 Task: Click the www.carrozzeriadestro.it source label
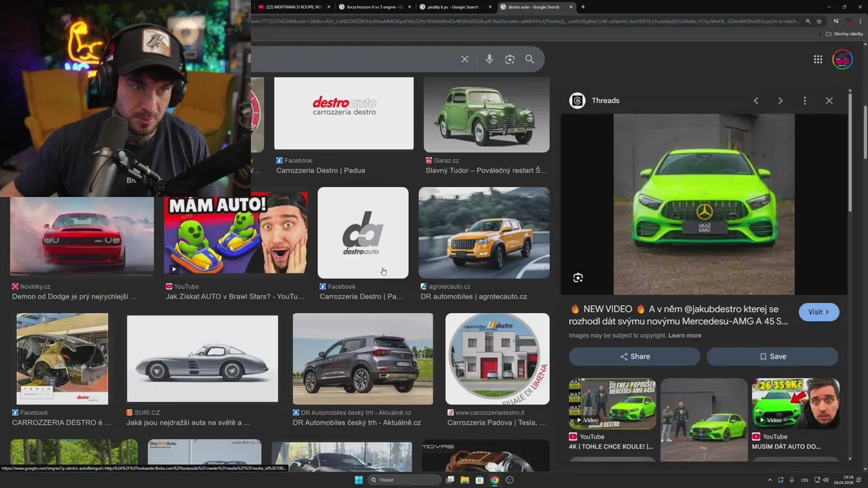[486, 413]
